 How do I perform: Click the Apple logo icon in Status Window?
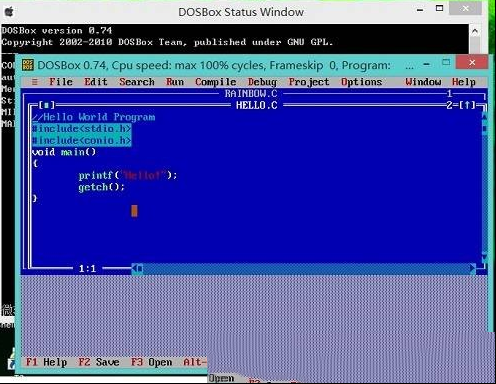point(9,12)
